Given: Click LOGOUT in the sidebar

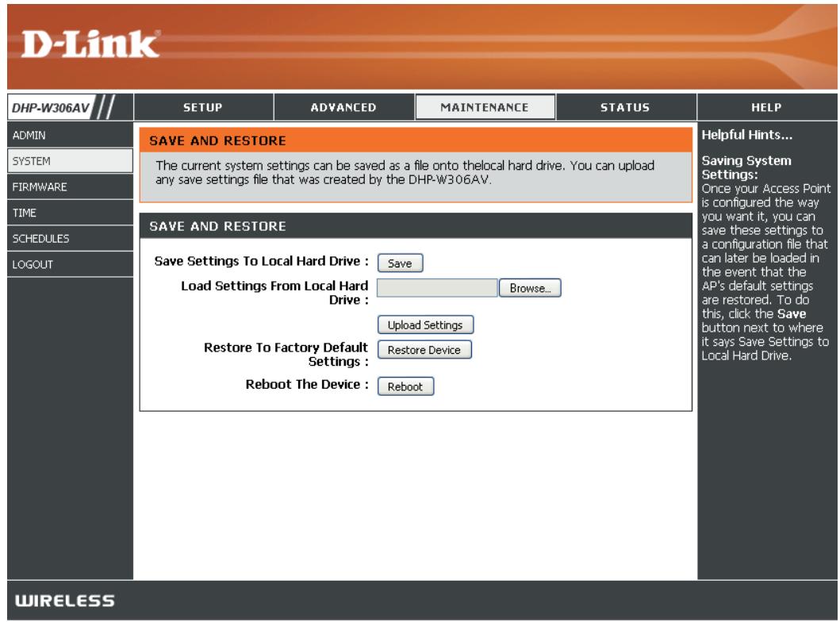Looking at the screenshot, I should click(70, 264).
